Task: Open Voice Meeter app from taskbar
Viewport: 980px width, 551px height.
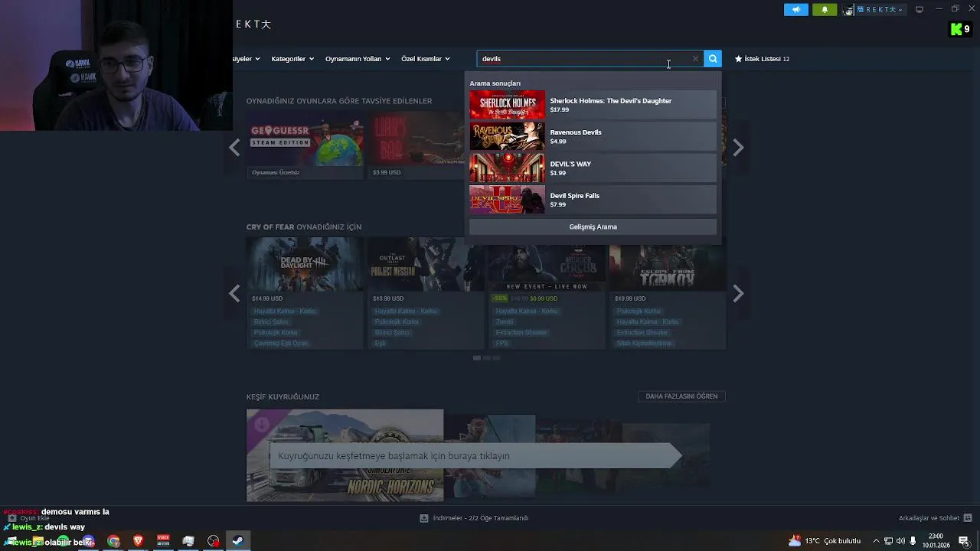Action: coord(163,541)
